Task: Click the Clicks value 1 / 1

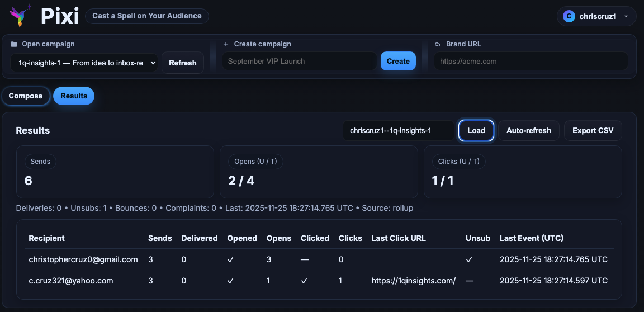Action: [443, 181]
